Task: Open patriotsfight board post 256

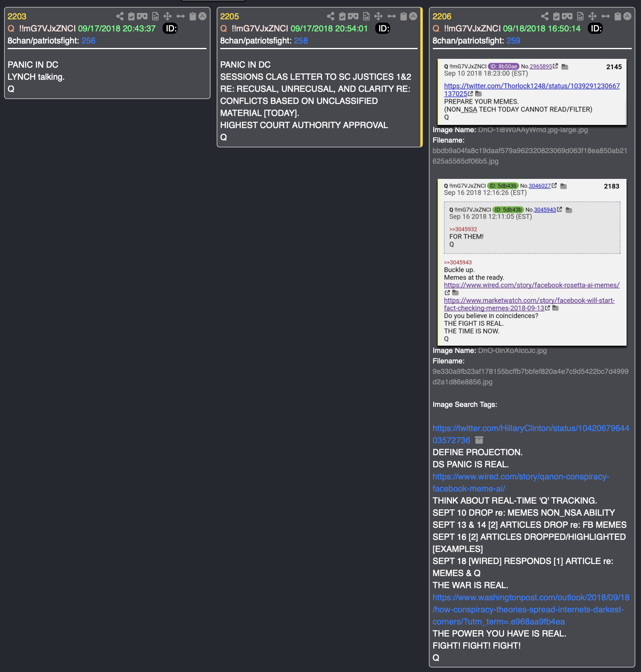Action: 89,41
